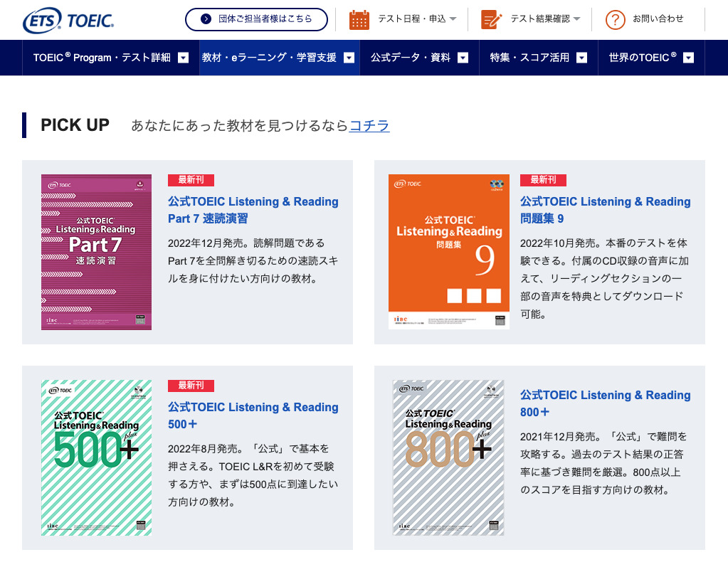Open 世界のTOEIC menu
This screenshot has width=728, height=572.
click(x=651, y=58)
